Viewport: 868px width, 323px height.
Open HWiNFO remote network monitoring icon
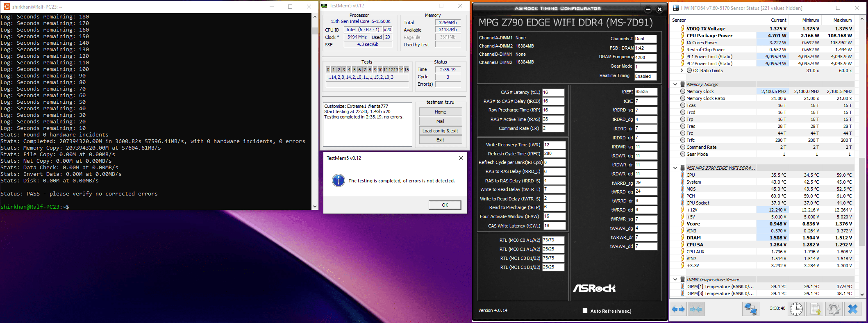click(x=751, y=309)
